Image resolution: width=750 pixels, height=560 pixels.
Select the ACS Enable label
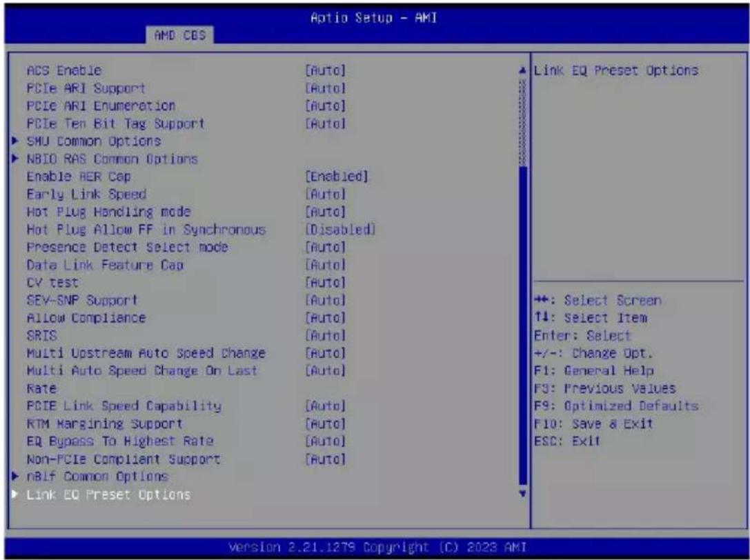click(64, 70)
